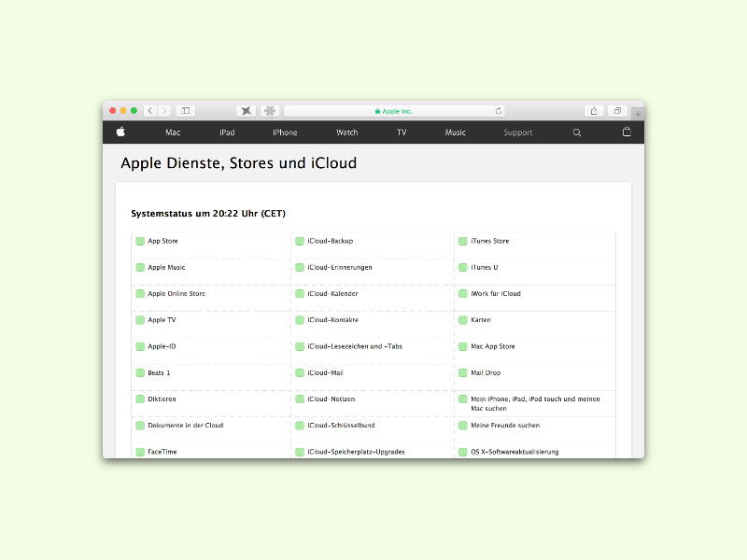Click the iCloud-Schlüsselbund status entry
Image resolution: width=747 pixels, height=560 pixels.
click(x=341, y=426)
